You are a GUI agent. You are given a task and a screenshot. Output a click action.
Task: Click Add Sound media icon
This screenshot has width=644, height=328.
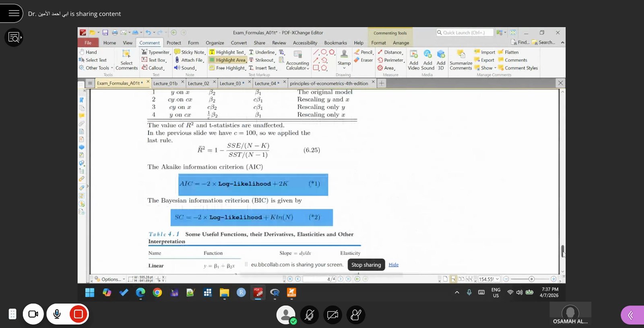point(427,60)
